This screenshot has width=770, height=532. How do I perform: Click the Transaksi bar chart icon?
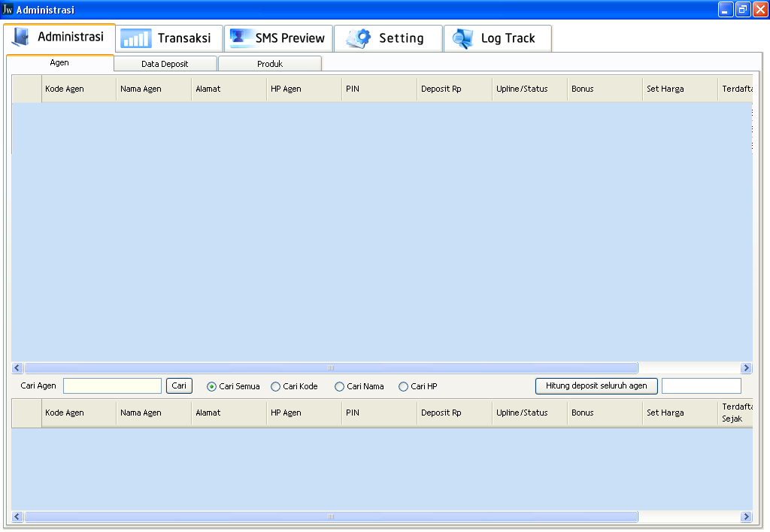point(135,38)
